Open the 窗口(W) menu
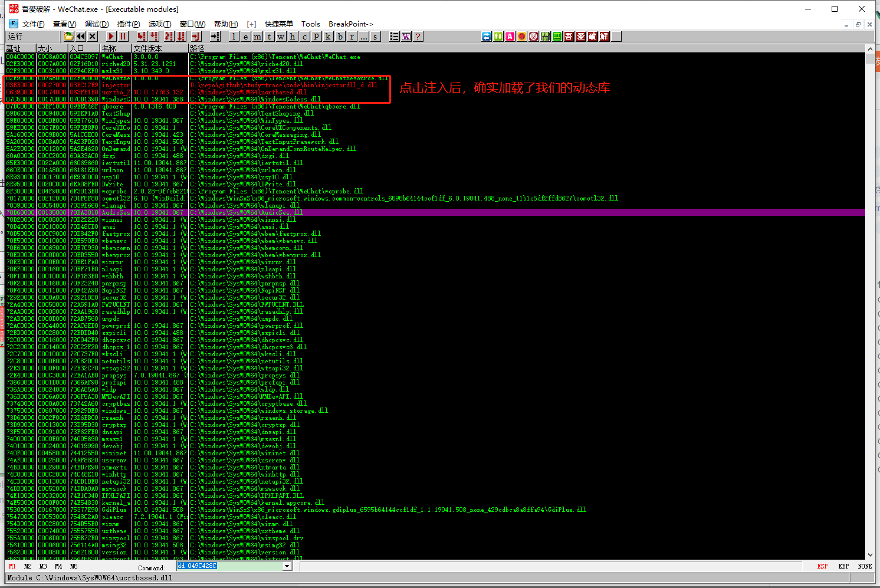The height and width of the screenshot is (588, 880). pyautogui.click(x=193, y=24)
